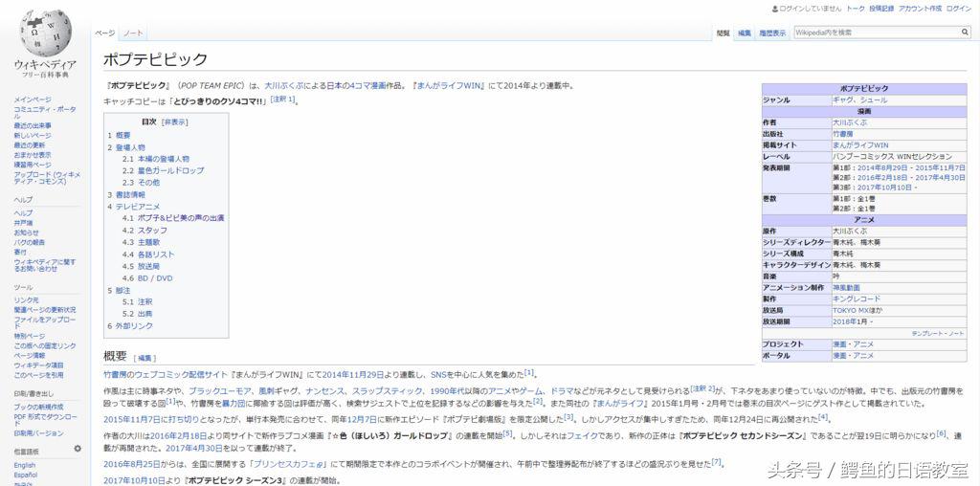Jump to 4.2 スタッフ in contents
980x486 pixels.
pyautogui.click(x=145, y=231)
